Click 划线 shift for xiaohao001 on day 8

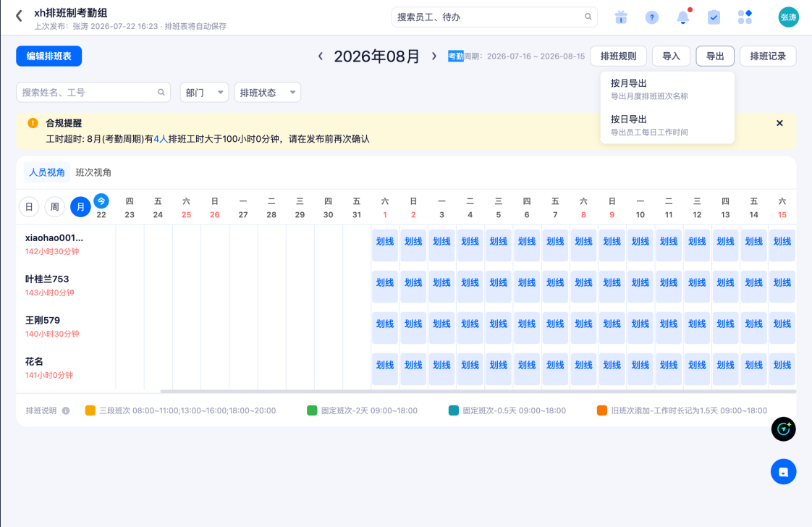point(583,245)
